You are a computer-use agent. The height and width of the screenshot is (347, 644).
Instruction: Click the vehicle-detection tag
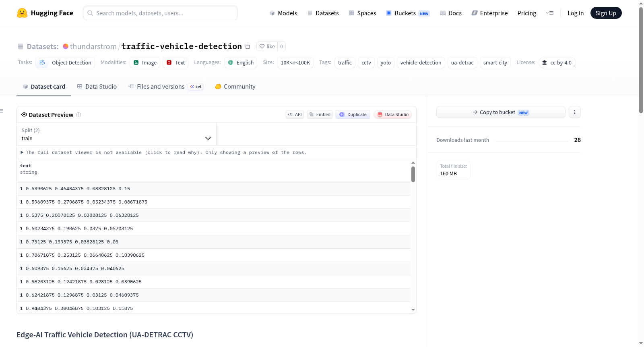pos(421,62)
